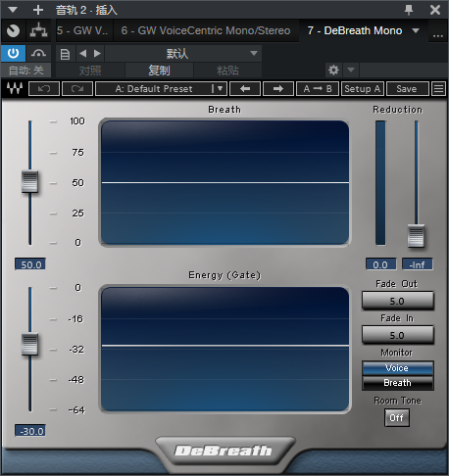The width and height of the screenshot is (449, 476).
Task: Load next preset with right arrow
Action: pyautogui.click(x=278, y=89)
